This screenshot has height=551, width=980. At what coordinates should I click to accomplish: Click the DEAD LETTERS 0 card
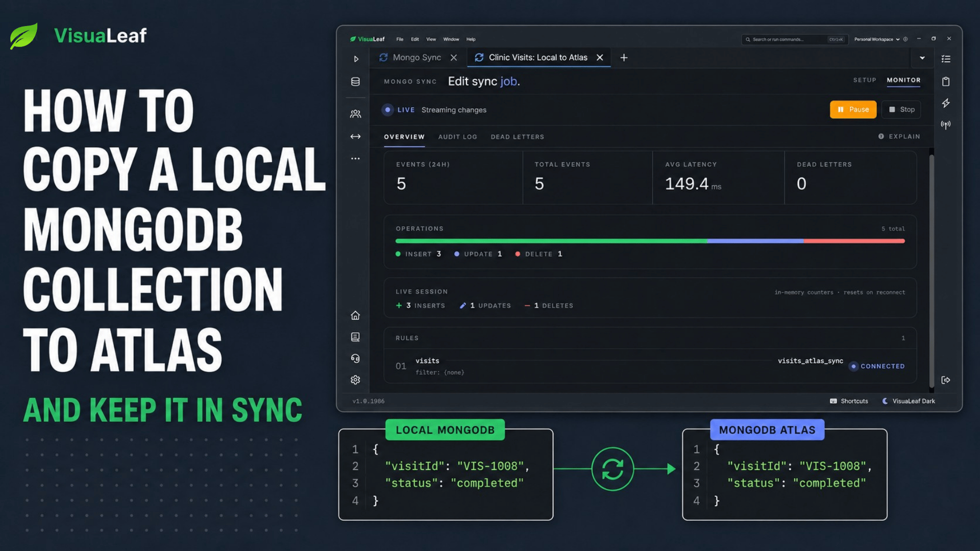pyautogui.click(x=850, y=177)
